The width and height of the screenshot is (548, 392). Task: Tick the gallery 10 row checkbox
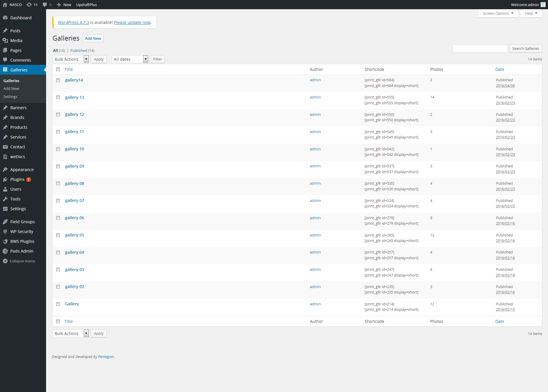pos(58,149)
